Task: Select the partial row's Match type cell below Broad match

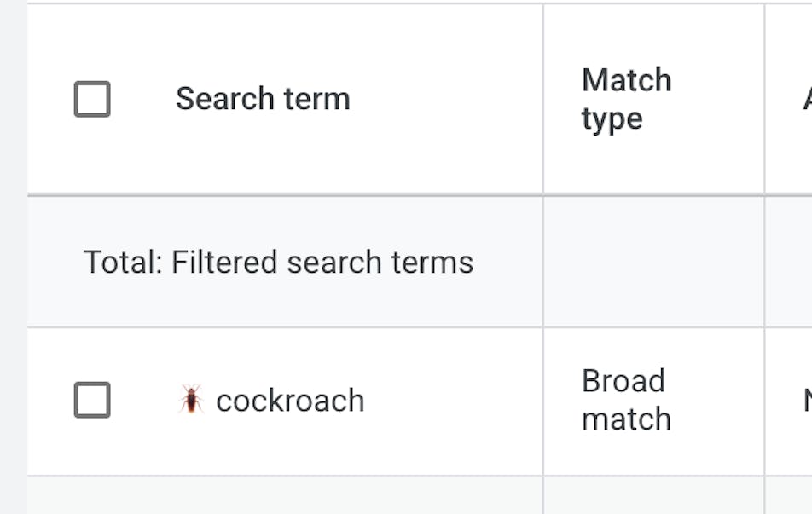Action: tap(653, 496)
